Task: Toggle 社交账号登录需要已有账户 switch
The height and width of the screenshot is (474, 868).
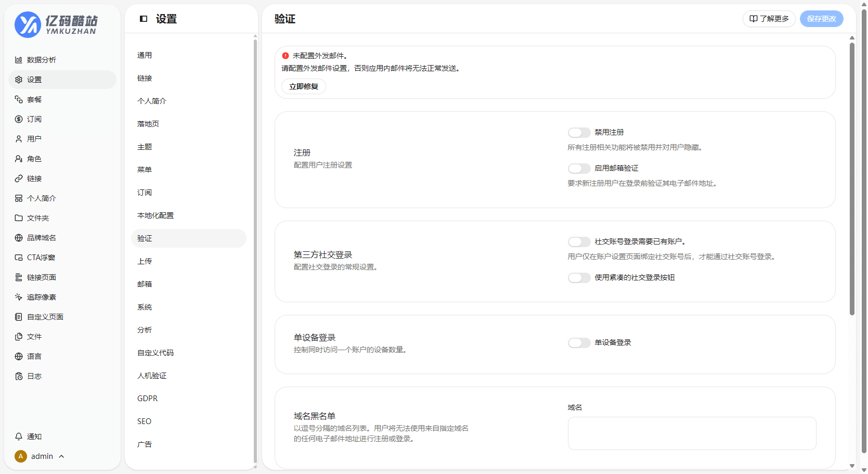Action: [x=579, y=242]
